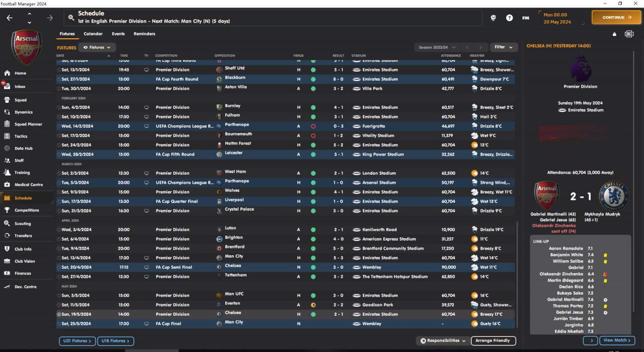Click the Tottenham fixture row
644x352 pixels.
tap(285, 276)
